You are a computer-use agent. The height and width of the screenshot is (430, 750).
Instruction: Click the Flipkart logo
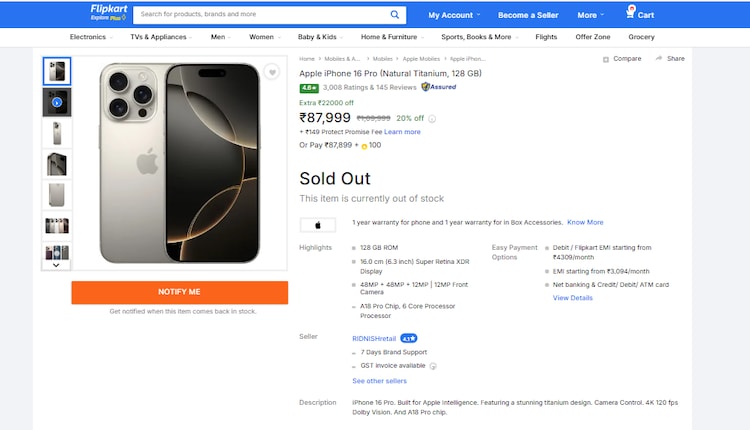(x=107, y=12)
